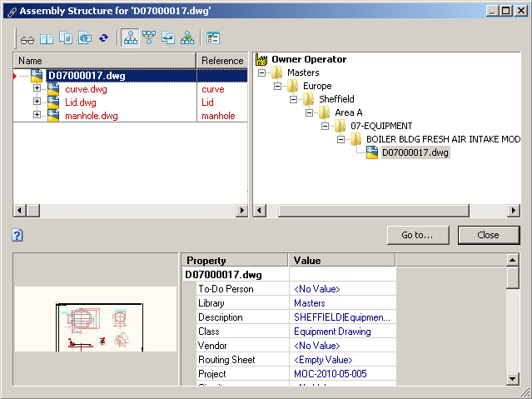Click the Name column header
The width and height of the screenshot is (532, 399).
(x=105, y=61)
